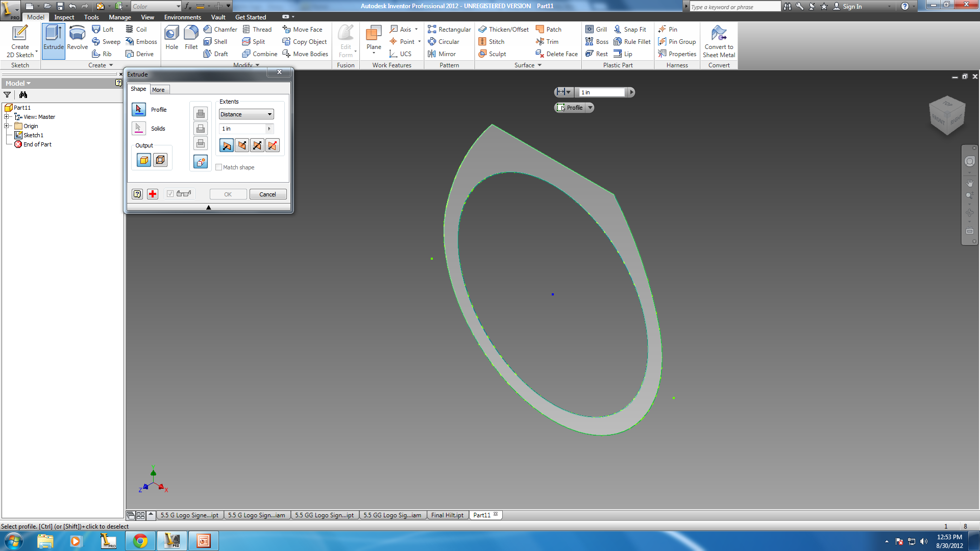980x551 pixels.
Task: Open the Hole tool
Action: (171, 38)
